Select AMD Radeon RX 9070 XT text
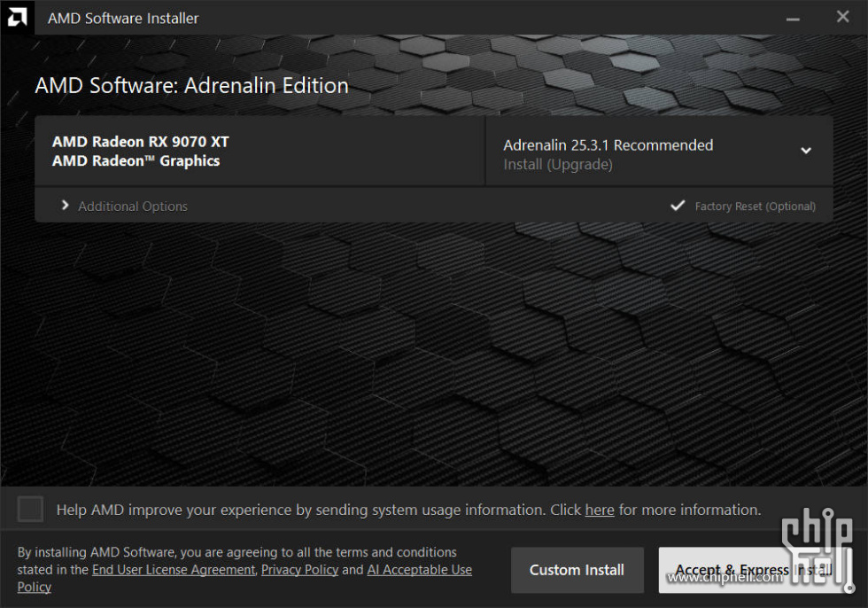The width and height of the screenshot is (868, 608). pos(141,142)
